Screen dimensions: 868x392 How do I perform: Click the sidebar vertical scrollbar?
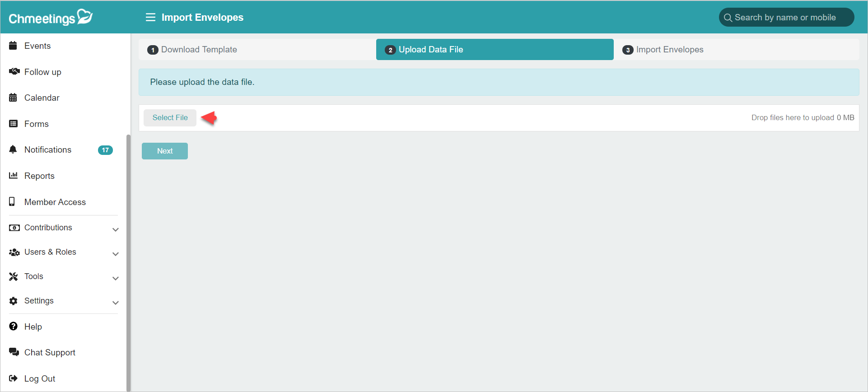(128, 262)
